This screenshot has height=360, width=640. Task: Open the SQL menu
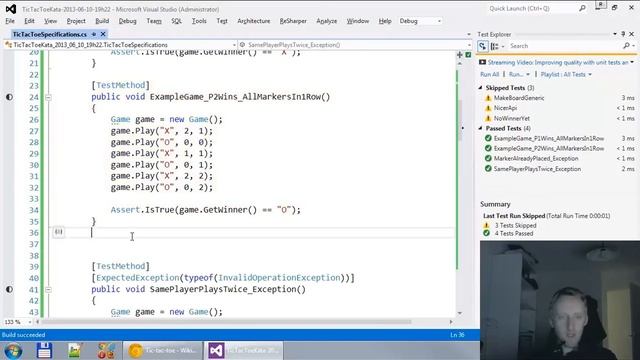176,21
